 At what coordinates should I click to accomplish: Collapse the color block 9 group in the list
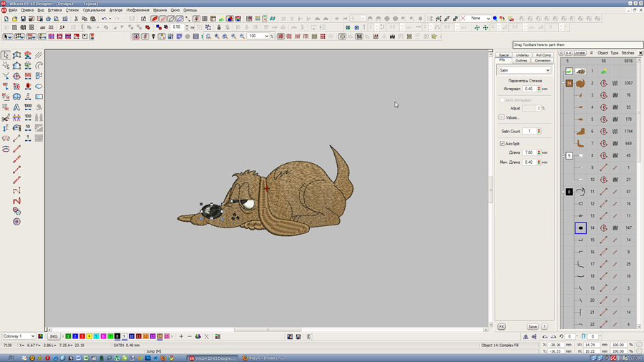[563, 155]
